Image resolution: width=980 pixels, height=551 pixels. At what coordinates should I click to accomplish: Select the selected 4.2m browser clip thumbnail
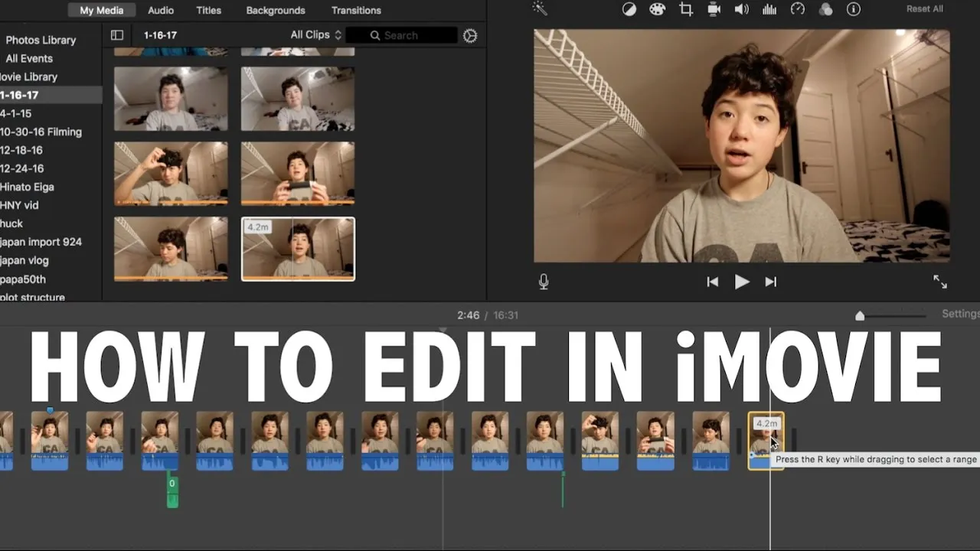point(298,249)
